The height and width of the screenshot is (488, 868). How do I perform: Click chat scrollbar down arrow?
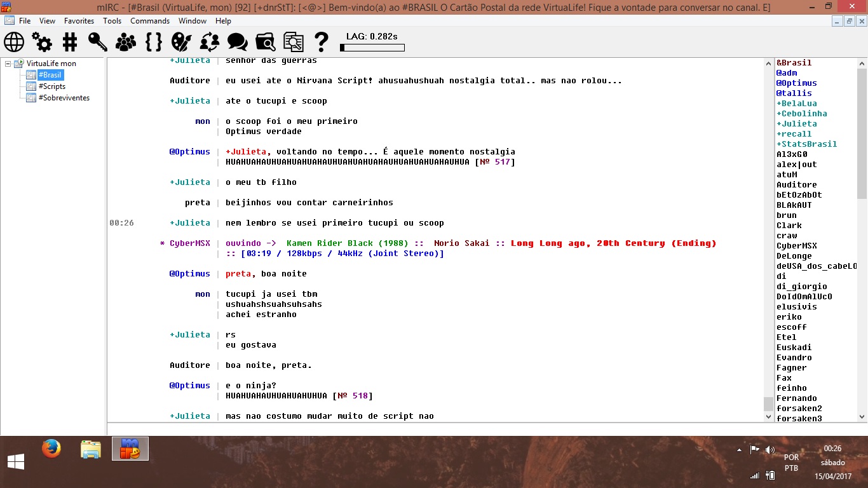(x=768, y=417)
